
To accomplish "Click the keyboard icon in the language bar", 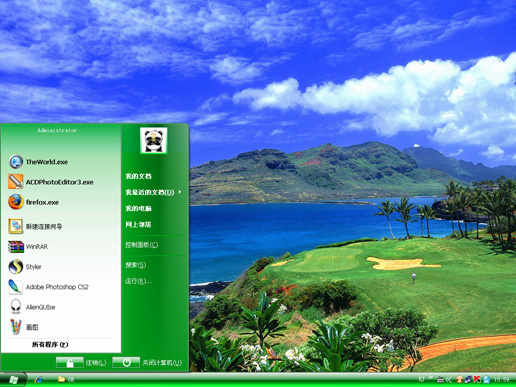I will 440,379.
